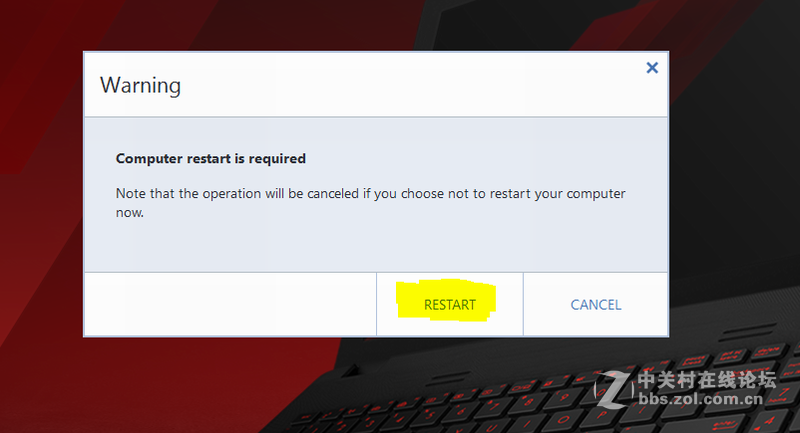800x433 pixels.
Task: Open the bbs.zol.com.cn watermark link
Action: click(701, 399)
